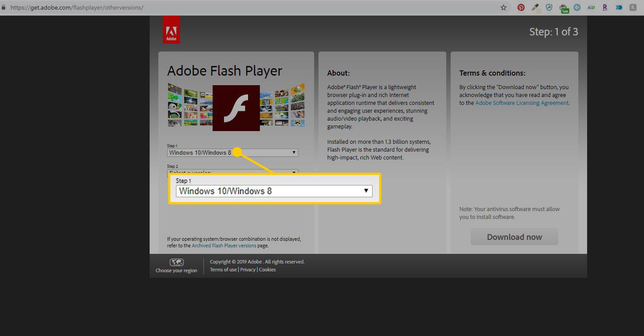644x336 pixels.
Task: Open the tomato timer extension showing 5m
Action: (x=564, y=8)
